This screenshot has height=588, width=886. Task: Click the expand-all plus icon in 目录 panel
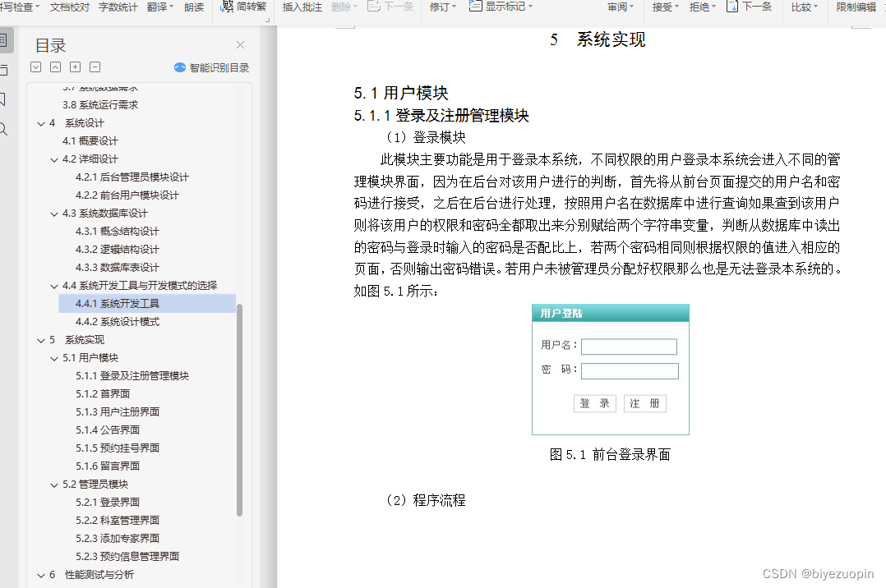point(75,67)
